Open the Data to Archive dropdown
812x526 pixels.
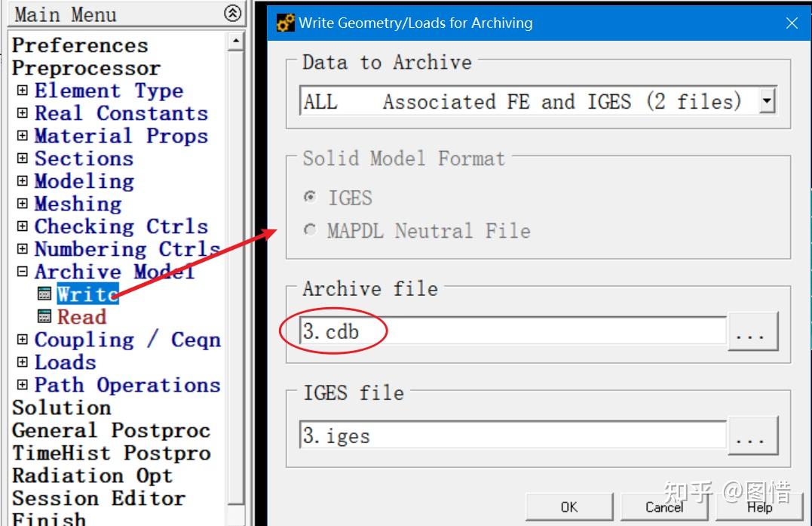(x=768, y=101)
